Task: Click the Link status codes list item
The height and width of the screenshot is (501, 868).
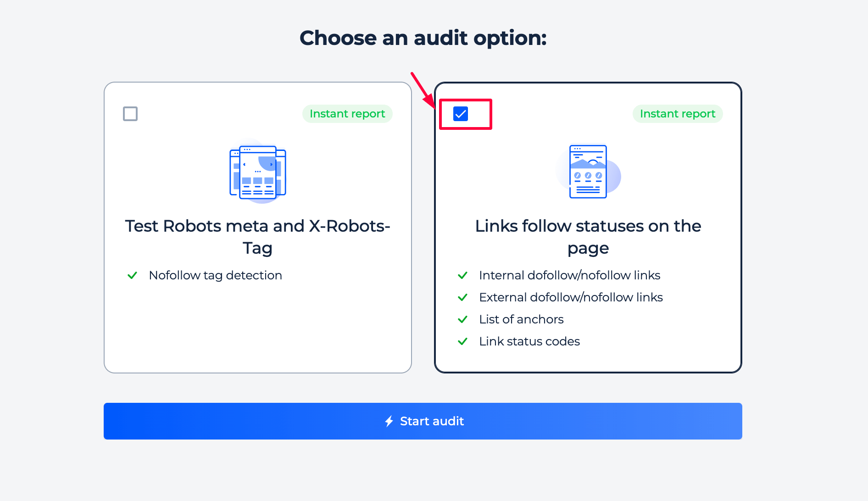Action: [x=529, y=341]
